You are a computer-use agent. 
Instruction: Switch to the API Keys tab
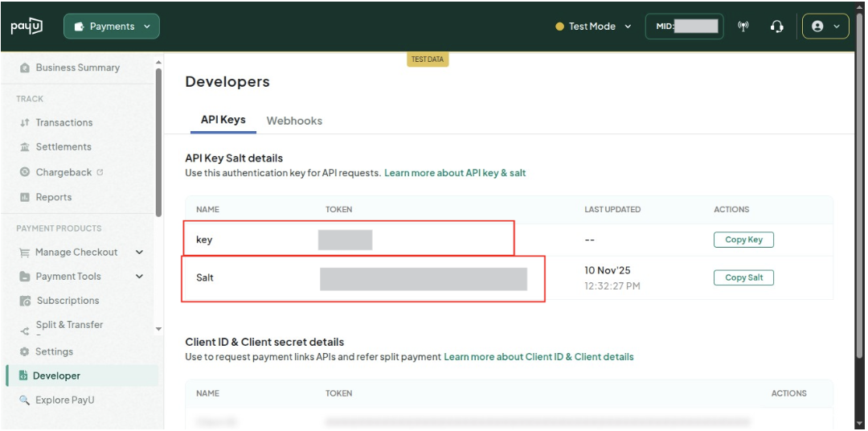pyautogui.click(x=223, y=120)
